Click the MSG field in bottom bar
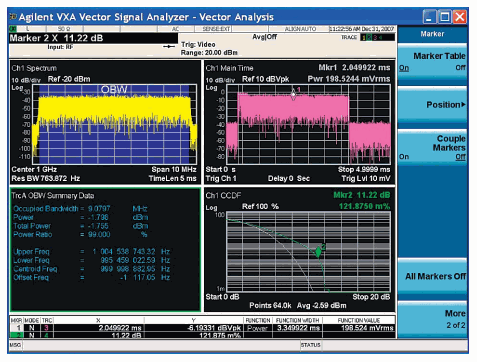The width and height of the screenshot is (477, 362). [x=15, y=345]
